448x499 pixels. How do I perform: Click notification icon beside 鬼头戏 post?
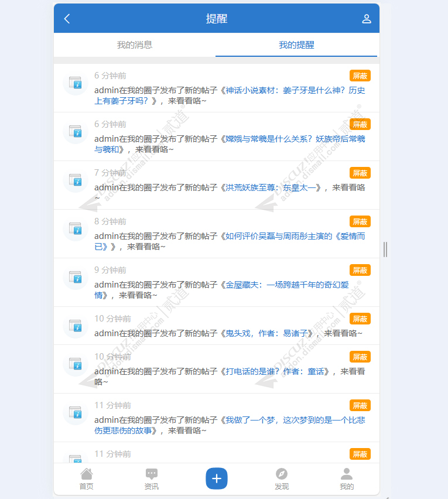pyautogui.click(x=76, y=326)
